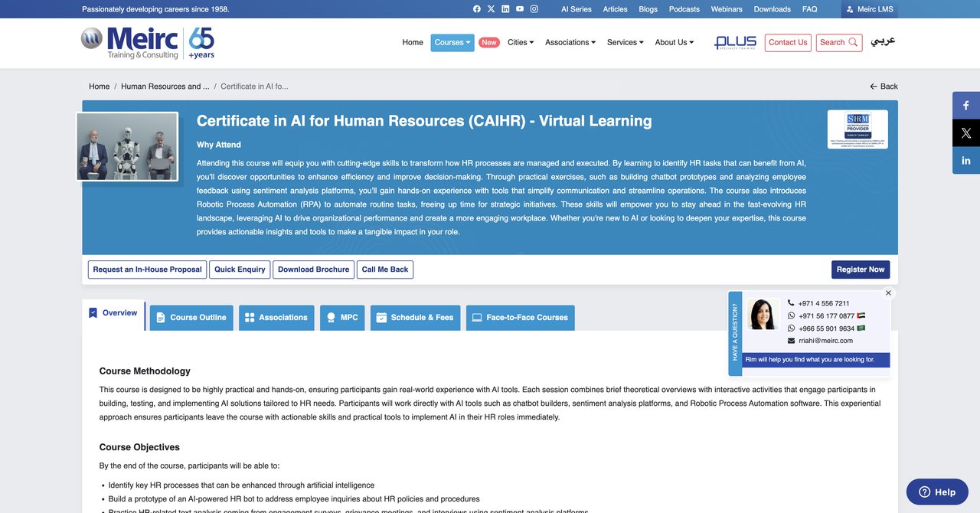Click the PLUS Specialty Training logo
Viewport: 980px width, 513px height.
[735, 43]
